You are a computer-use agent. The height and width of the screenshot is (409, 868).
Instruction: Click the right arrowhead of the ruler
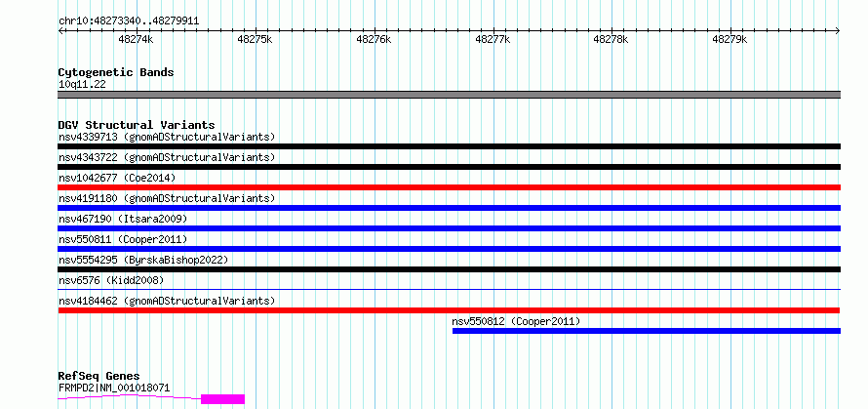(838, 31)
